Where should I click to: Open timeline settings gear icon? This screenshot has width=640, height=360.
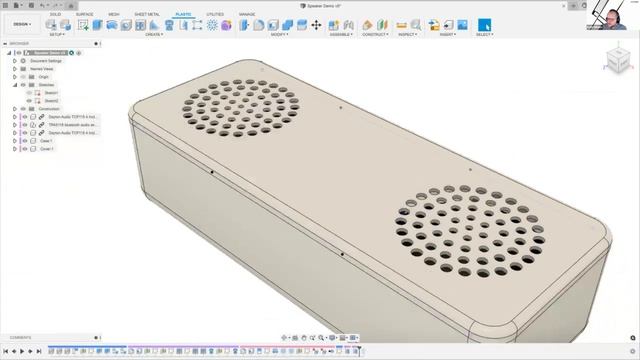pos(633,351)
